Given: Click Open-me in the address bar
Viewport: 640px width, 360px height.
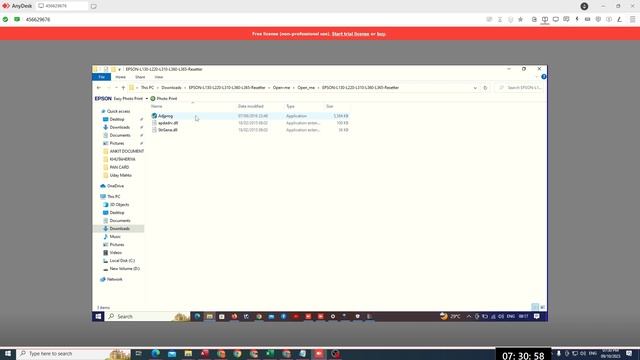Looking at the screenshot, I should tap(281, 88).
